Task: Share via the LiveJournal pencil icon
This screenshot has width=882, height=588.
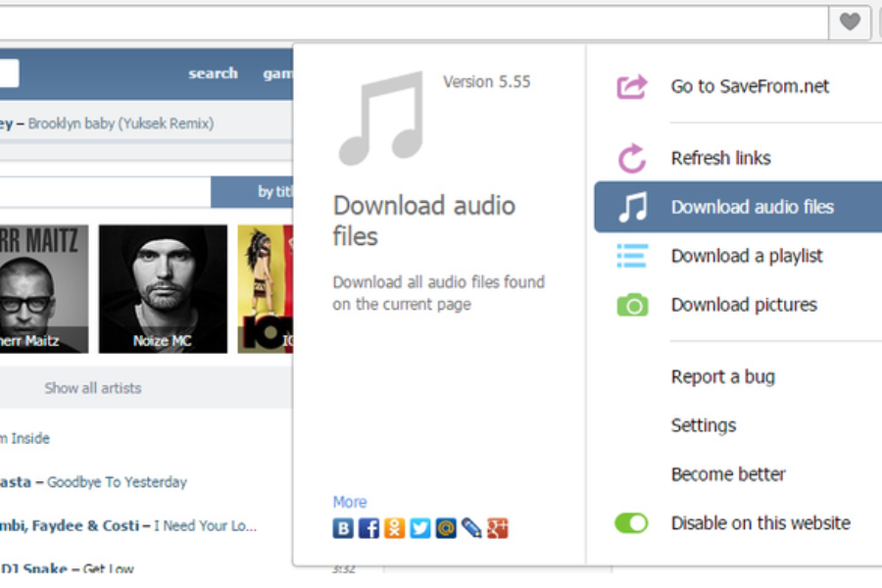Action: [x=471, y=528]
